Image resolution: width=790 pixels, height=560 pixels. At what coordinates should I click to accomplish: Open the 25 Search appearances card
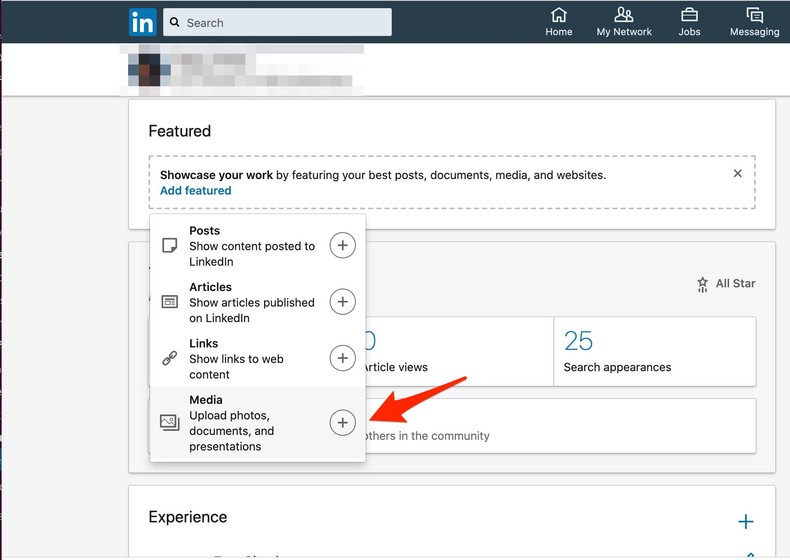[655, 351]
